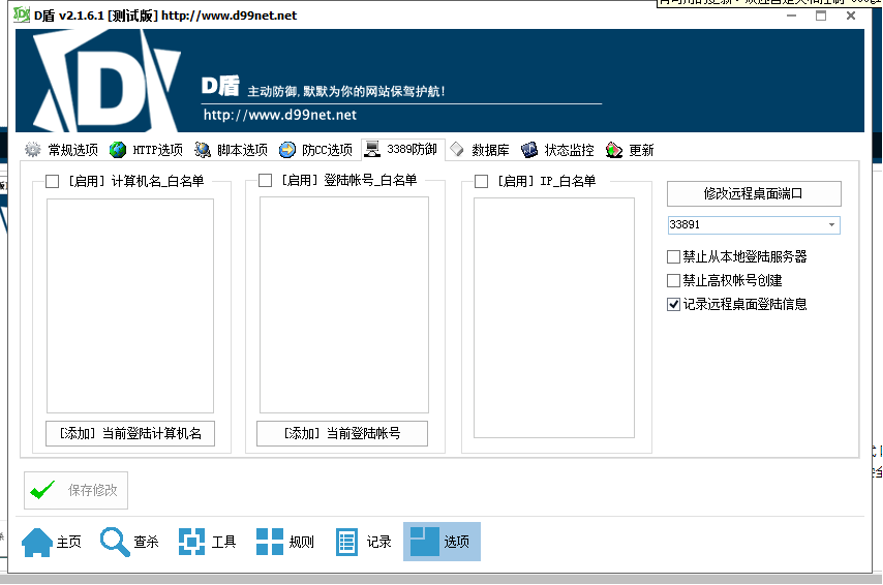Click inside the IP whitelist box
The width and height of the screenshot is (883, 585).
[554, 318]
